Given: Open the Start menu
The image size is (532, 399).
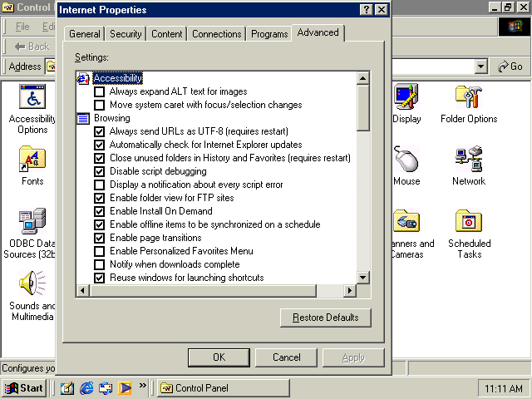Looking at the screenshot, I should pos(23,388).
